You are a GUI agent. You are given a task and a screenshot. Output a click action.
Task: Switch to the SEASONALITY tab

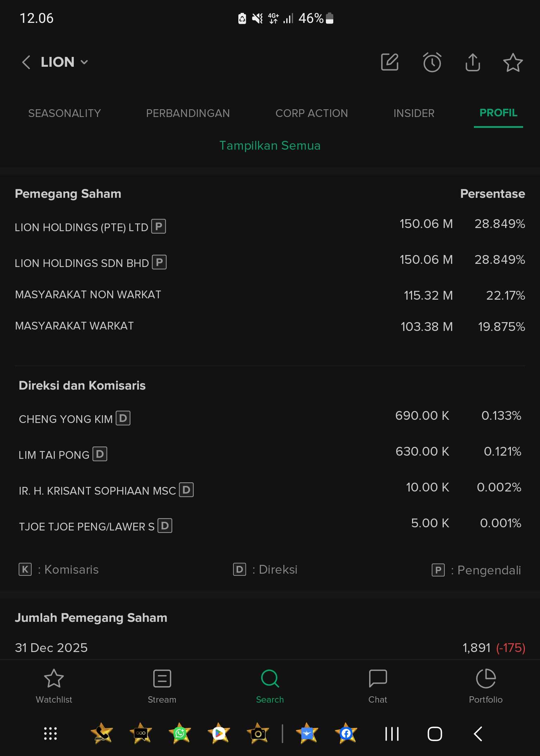coord(64,113)
